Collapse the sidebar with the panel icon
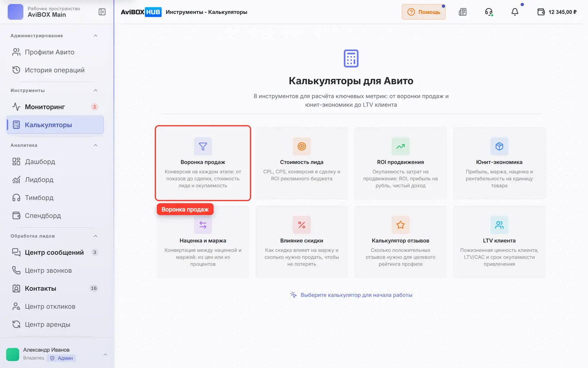Image resolution: width=588 pixels, height=368 pixels. [x=102, y=12]
